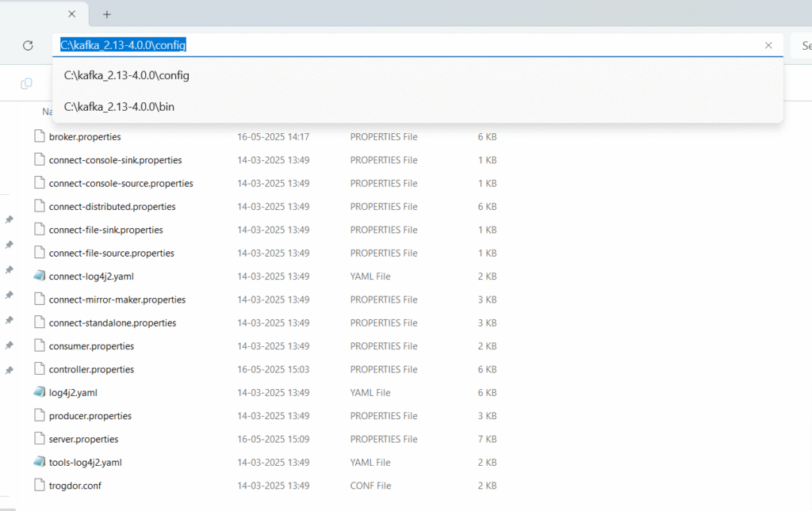Open a new tab with the plus button
Image resolution: width=812 pixels, height=511 pixels.
[x=107, y=14]
